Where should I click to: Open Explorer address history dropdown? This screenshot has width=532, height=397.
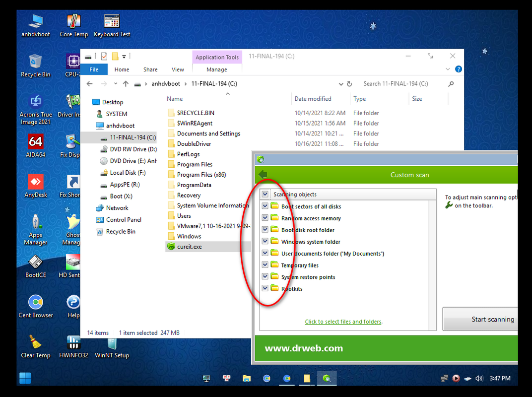(340, 84)
